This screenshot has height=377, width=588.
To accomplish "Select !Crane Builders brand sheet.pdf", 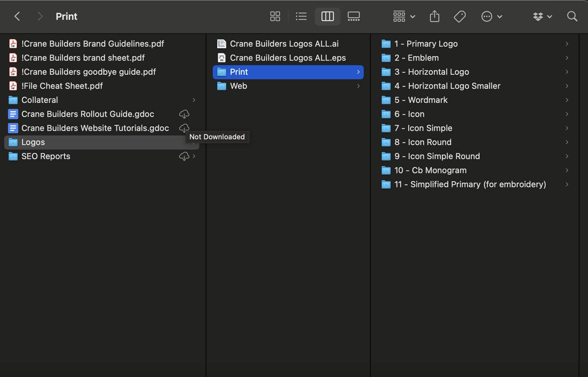I will click(x=102, y=58).
